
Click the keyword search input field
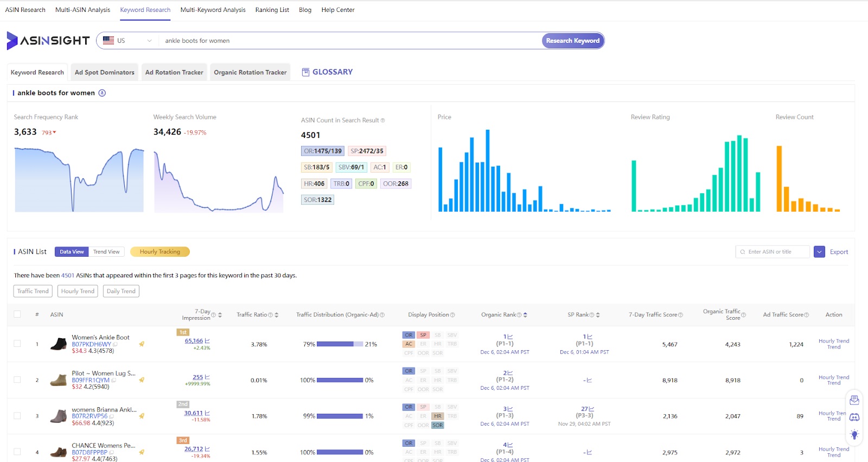[350, 41]
